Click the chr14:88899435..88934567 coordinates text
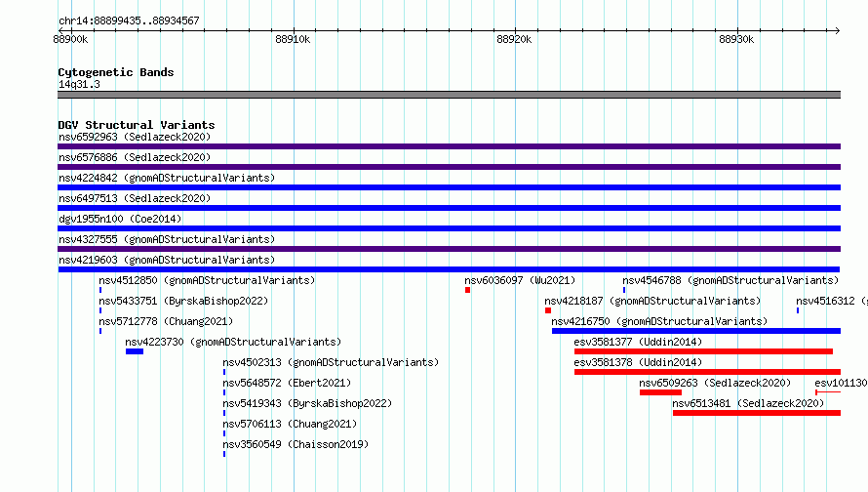 click(x=129, y=20)
